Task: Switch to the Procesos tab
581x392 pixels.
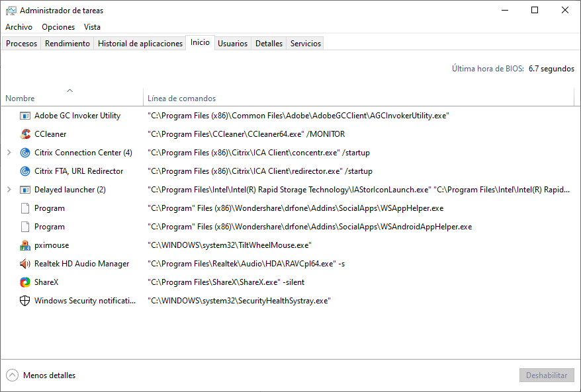Action: pyautogui.click(x=21, y=44)
